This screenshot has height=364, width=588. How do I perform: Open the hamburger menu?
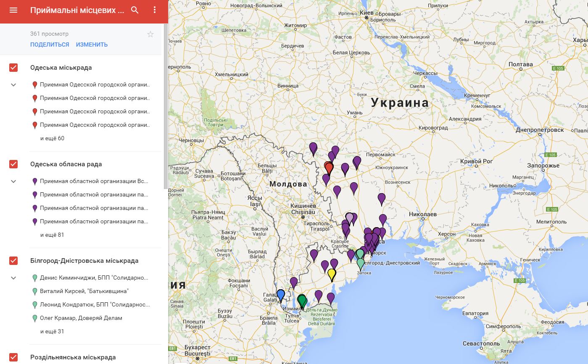pyautogui.click(x=13, y=10)
